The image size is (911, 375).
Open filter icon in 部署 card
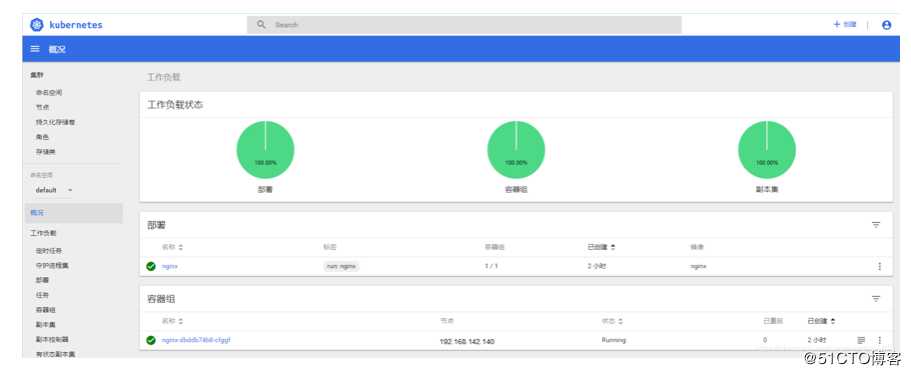876,225
